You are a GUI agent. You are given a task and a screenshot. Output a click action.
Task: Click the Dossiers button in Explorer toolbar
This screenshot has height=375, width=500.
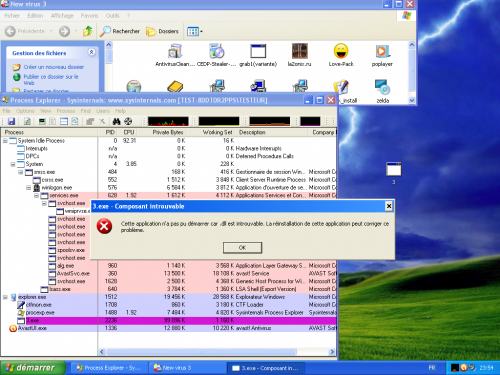163,31
